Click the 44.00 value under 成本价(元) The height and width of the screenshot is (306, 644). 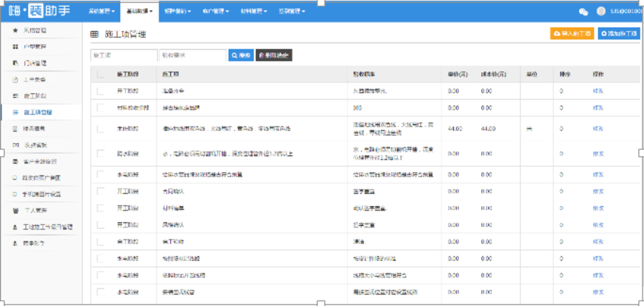pyautogui.click(x=489, y=128)
